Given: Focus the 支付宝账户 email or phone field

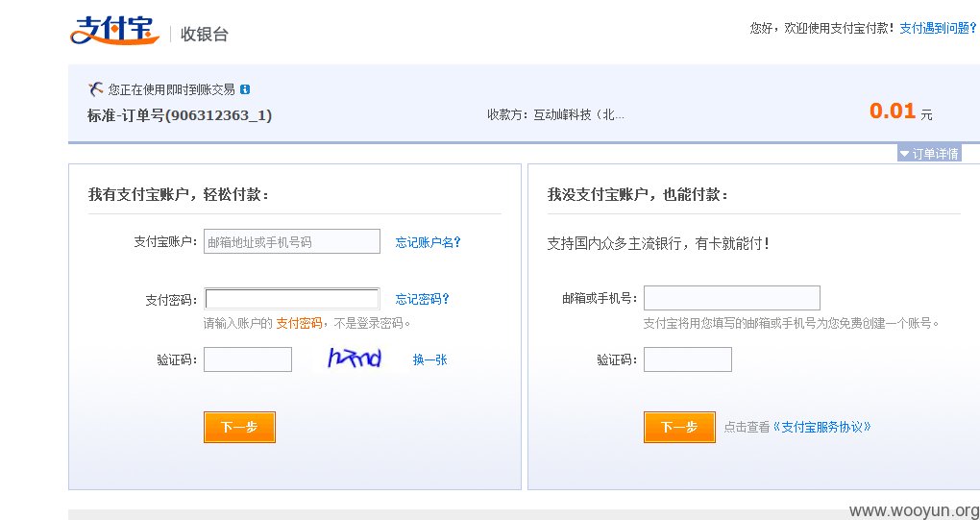Looking at the screenshot, I should (292, 241).
